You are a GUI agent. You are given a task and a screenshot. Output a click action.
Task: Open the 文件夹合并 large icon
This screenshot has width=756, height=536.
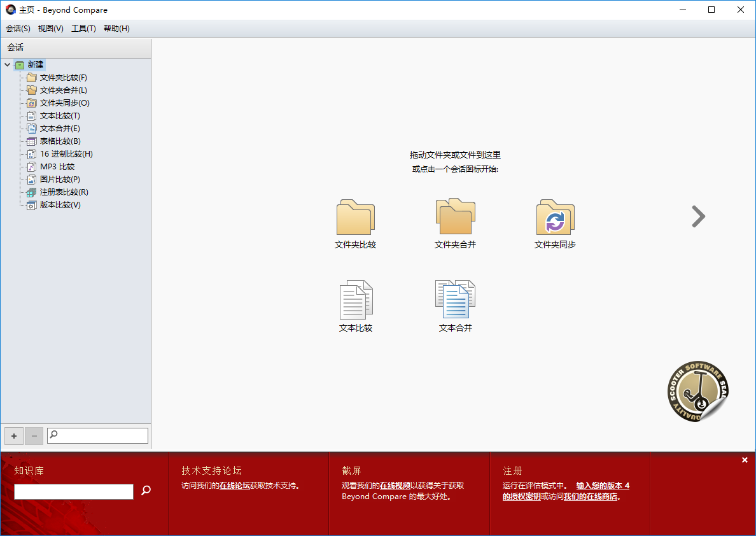point(455,217)
